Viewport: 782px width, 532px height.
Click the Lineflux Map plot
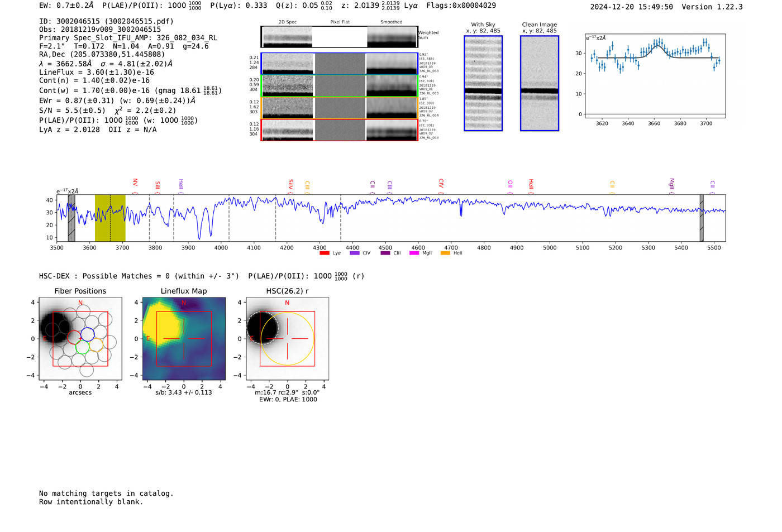[x=184, y=339]
